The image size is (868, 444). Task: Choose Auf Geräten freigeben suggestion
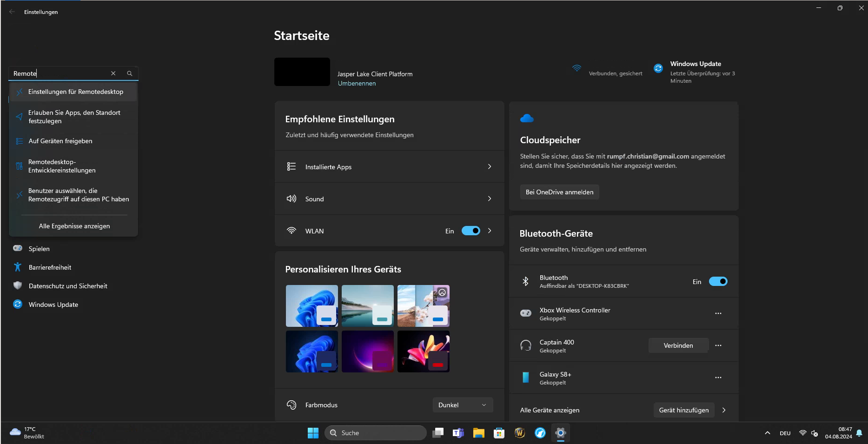coord(60,141)
